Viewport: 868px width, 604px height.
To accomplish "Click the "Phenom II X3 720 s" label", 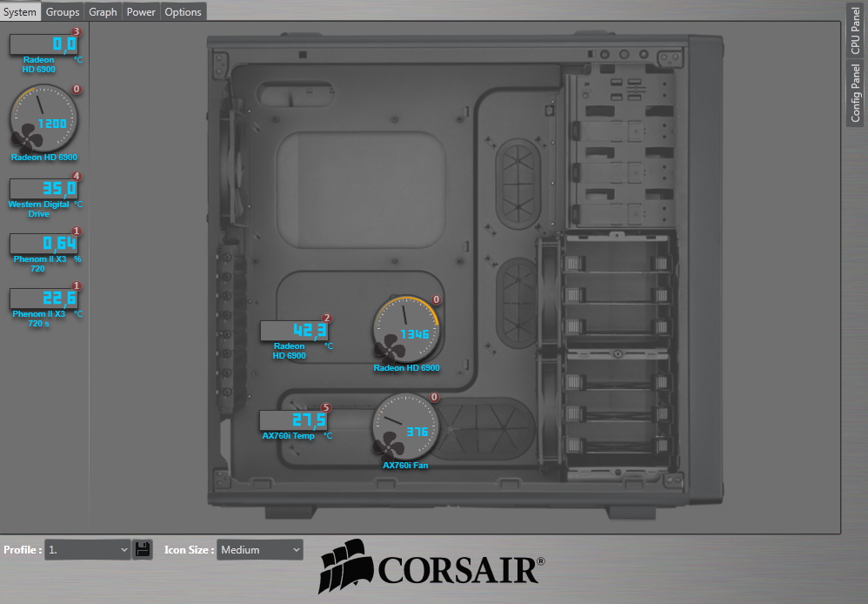I will 39,319.
